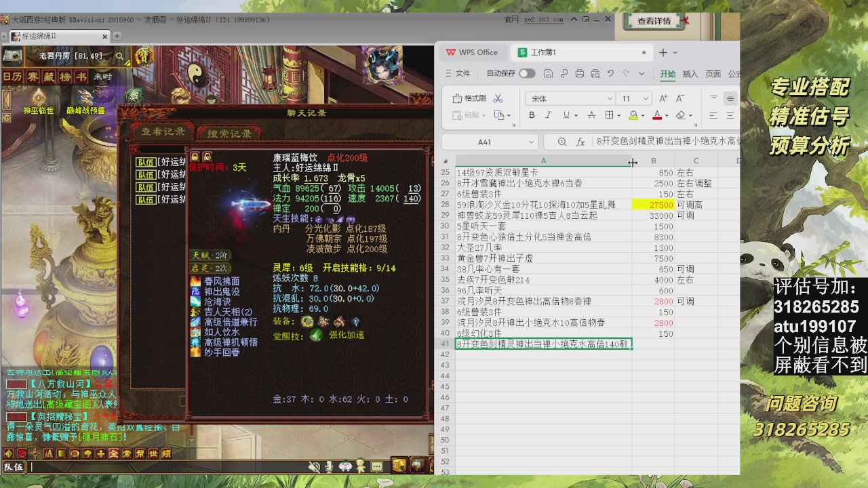Switch to the 搜索记录 tab in chat log
Image resolution: width=868 pixels, height=488 pixels.
[x=229, y=134]
